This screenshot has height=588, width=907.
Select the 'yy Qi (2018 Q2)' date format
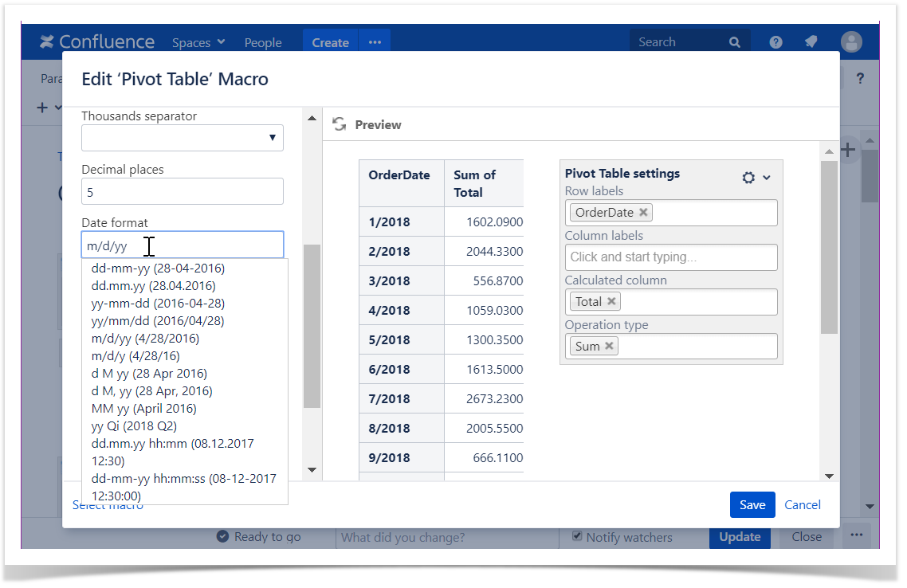click(134, 426)
